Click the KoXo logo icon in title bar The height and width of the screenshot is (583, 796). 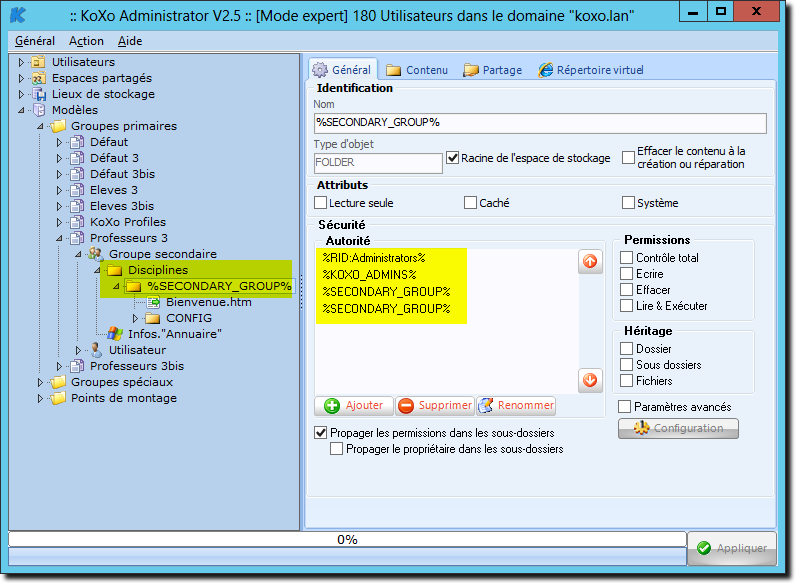18,15
